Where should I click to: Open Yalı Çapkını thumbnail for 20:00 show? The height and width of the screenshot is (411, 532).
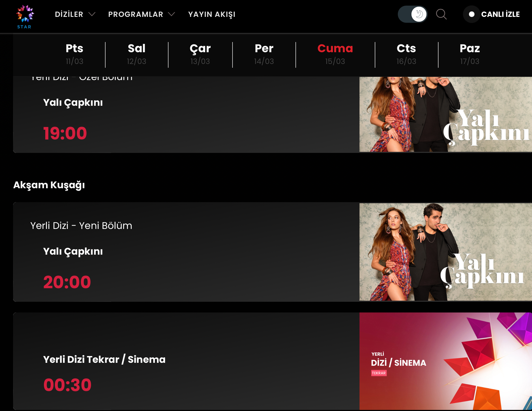pyautogui.click(x=445, y=252)
